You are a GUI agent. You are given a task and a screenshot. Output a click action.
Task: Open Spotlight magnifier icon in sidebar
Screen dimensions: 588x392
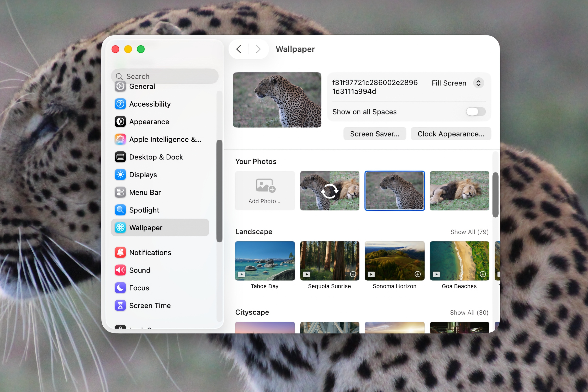[120, 210]
